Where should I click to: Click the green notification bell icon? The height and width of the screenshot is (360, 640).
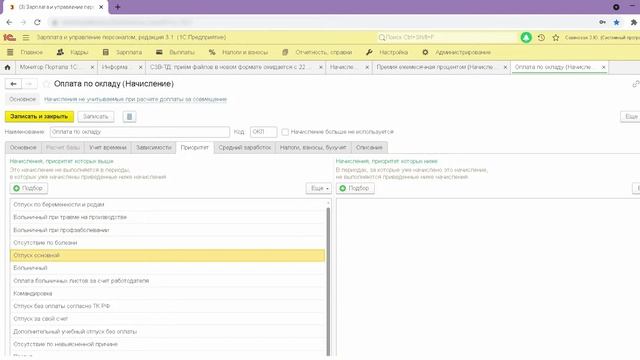tap(526, 38)
